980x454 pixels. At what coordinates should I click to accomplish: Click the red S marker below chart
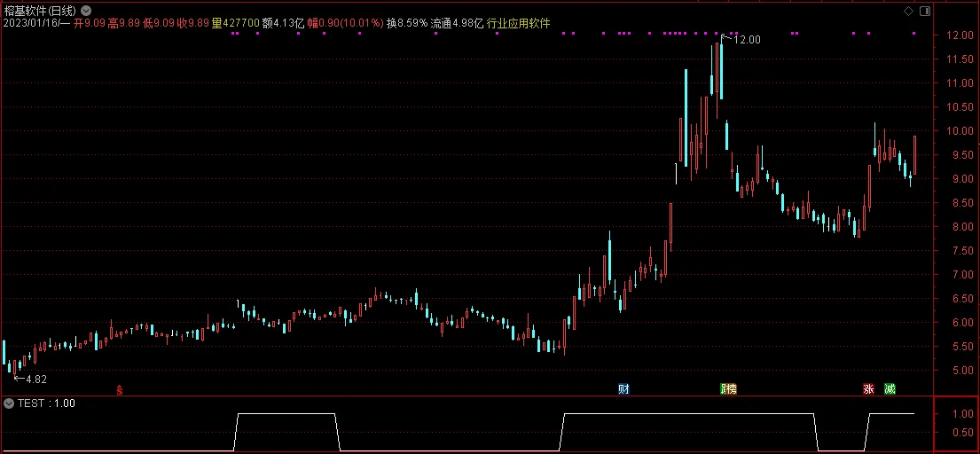pyautogui.click(x=120, y=390)
